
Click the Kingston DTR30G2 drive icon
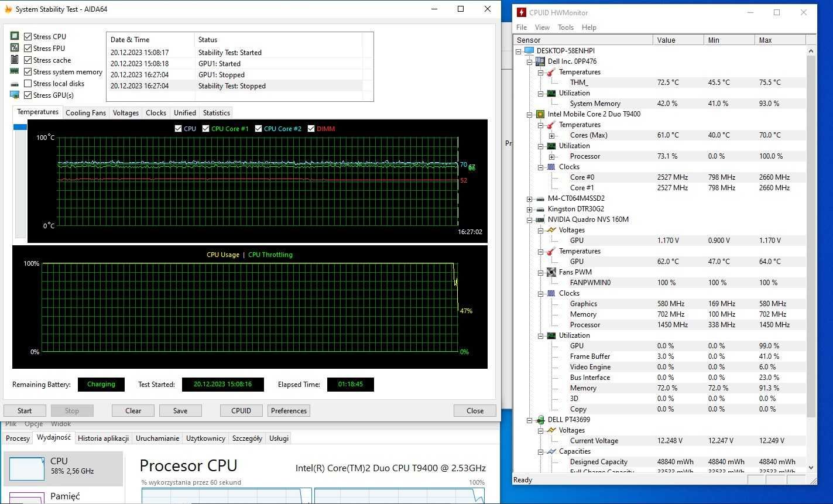click(540, 209)
